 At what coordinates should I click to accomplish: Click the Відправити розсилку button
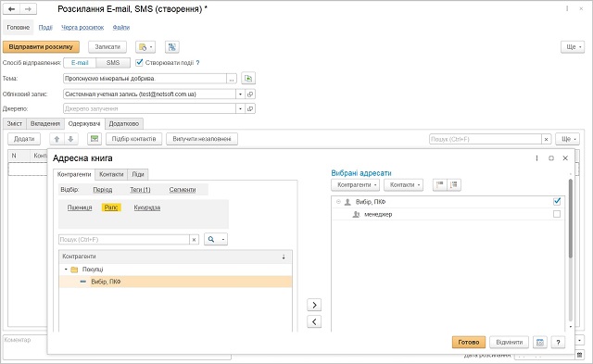pyautogui.click(x=41, y=47)
